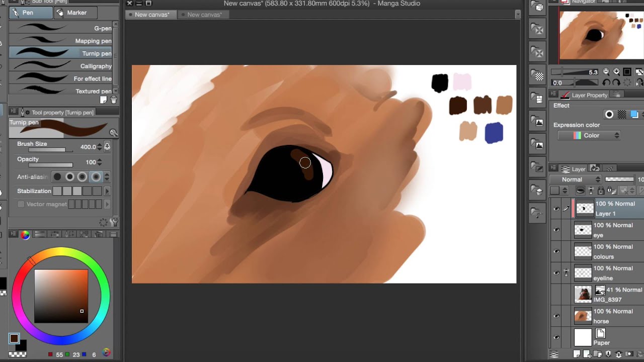Expand the Stabilization options arrow
Image resolution: width=644 pixels, height=362 pixels.
point(107,191)
